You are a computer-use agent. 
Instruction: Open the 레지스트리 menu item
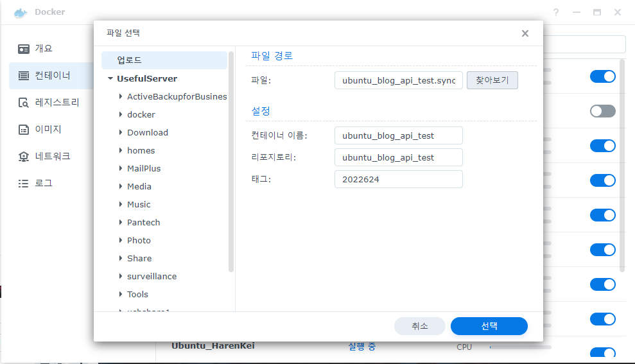[57, 102]
